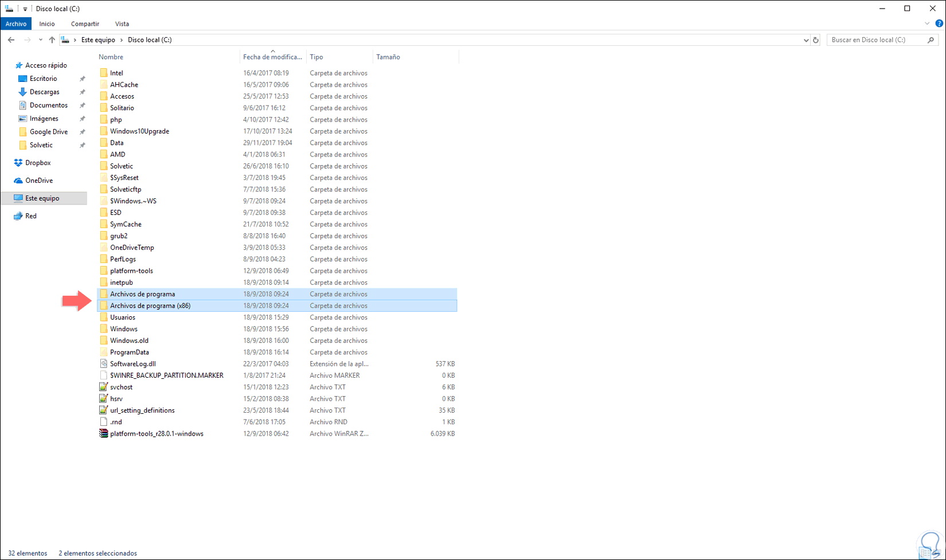The width and height of the screenshot is (946, 560).
Task: Click the Descargas download arrow icon
Action: click(22, 92)
